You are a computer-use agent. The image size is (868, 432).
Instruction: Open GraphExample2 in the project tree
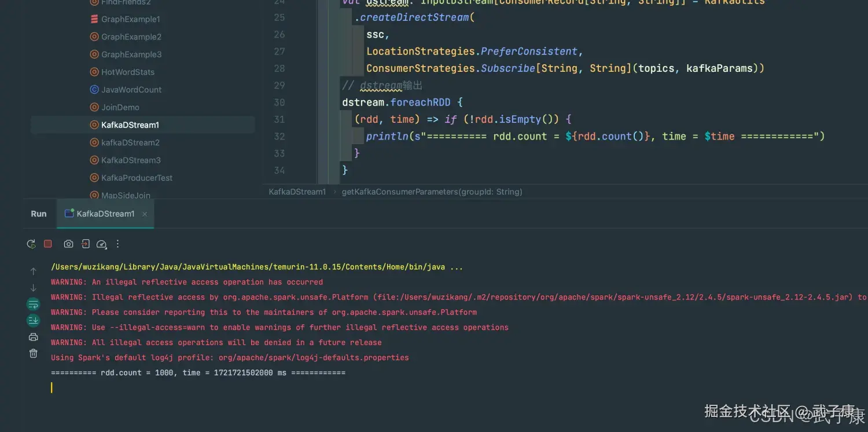131,36
